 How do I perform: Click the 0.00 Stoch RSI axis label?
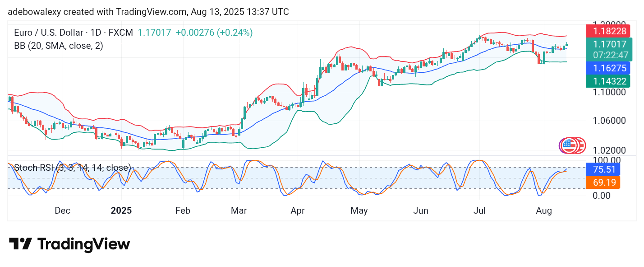601,196
